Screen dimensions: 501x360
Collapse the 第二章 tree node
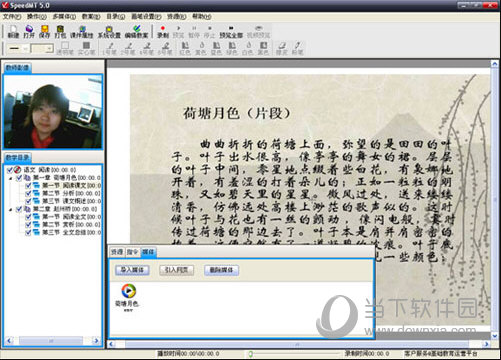(x=11, y=209)
